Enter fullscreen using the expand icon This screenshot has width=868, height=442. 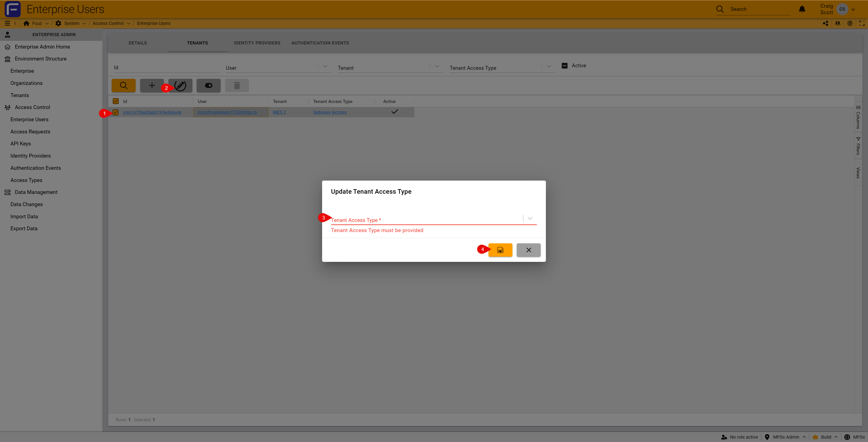click(862, 23)
